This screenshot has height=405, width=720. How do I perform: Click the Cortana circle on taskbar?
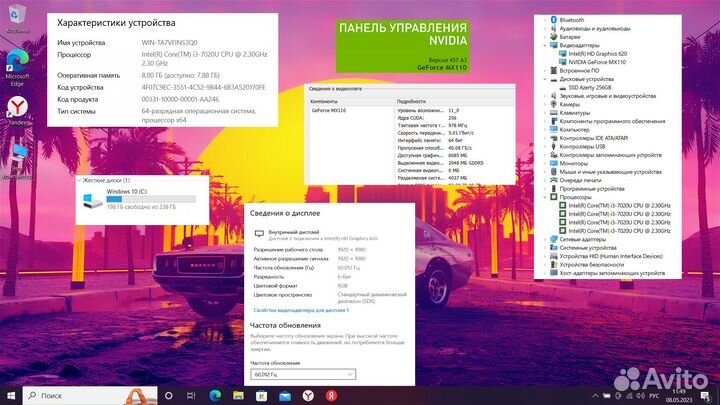[169, 395]
